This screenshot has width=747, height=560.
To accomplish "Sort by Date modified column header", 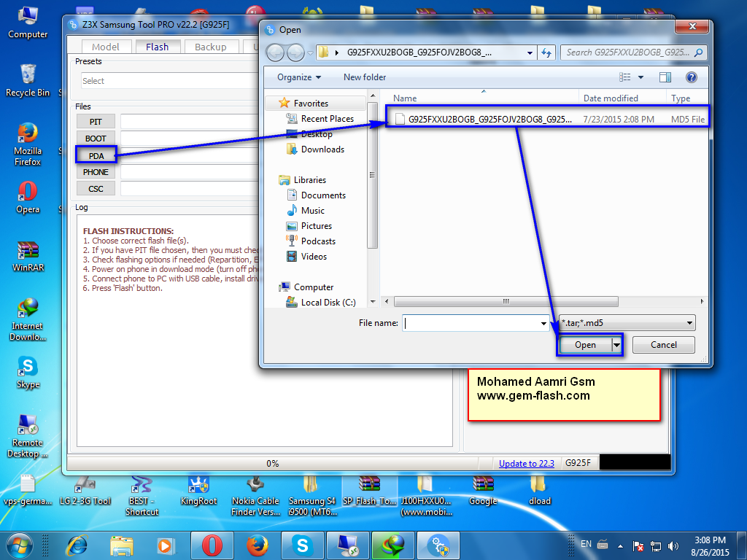I will point(611,98).
